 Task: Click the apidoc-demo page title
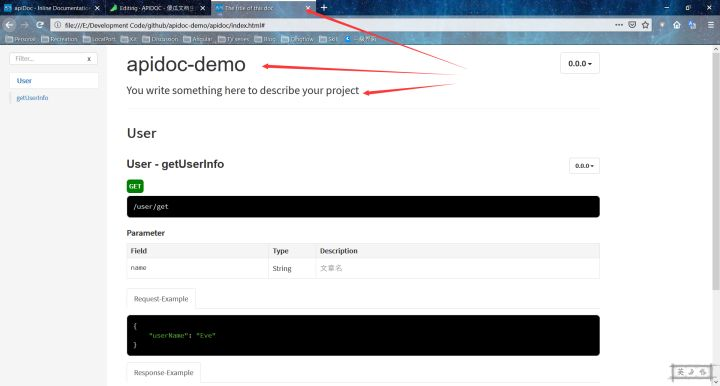pos(186,64)
